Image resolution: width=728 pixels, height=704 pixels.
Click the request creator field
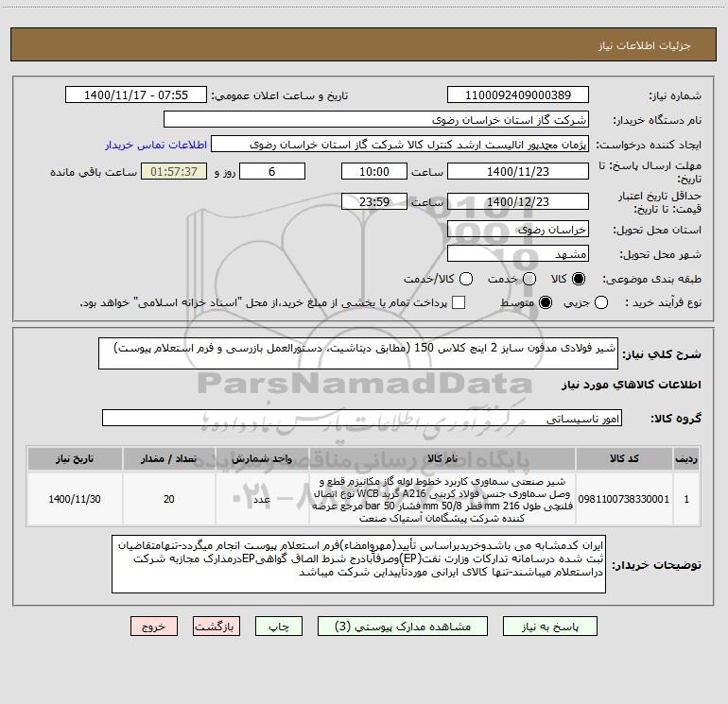tap(400, 144)
